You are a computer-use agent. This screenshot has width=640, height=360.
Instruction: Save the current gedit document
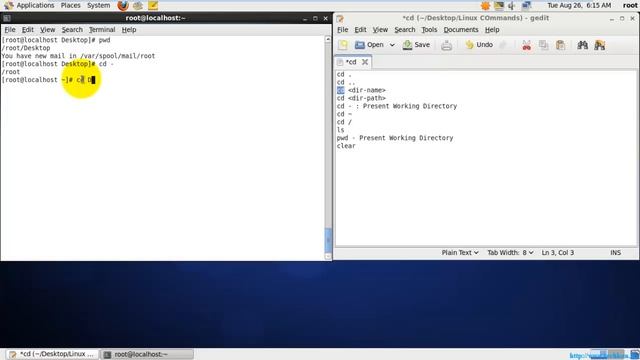(x=416, y=45)
